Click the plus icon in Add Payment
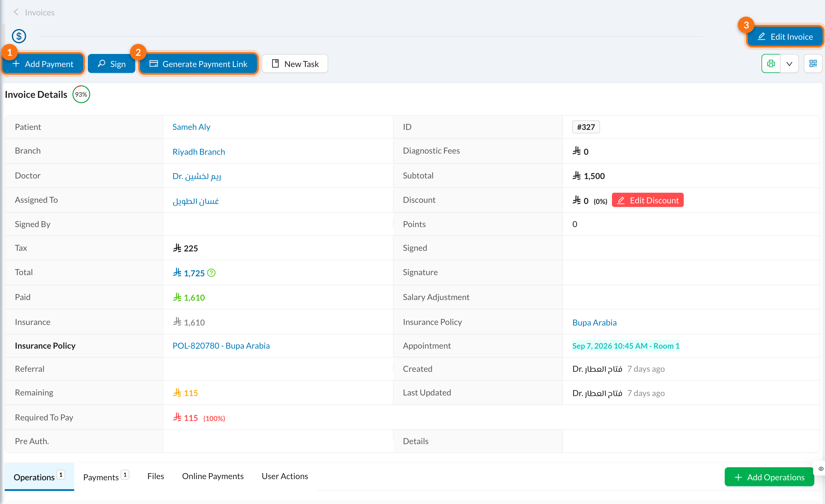825x504 pixels. (16, 63)
